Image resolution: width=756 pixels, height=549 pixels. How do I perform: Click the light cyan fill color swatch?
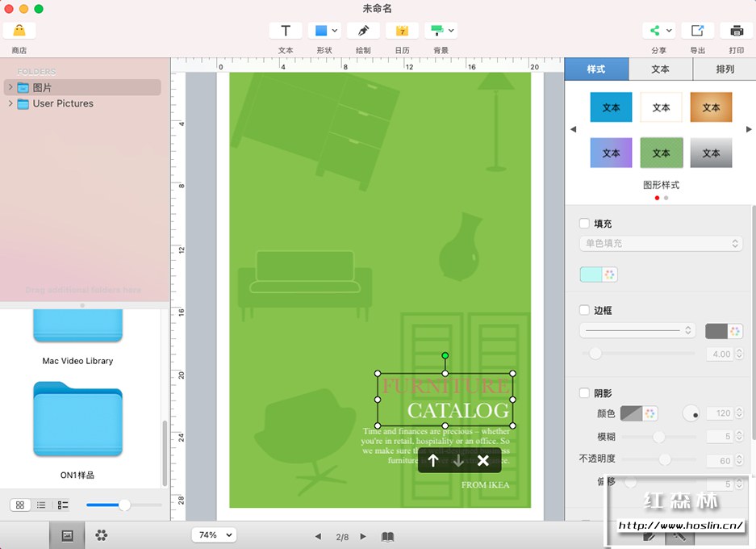(591, 274)
